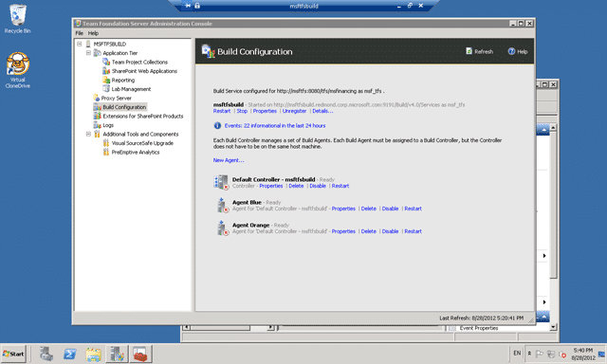The width and height of the screenshot is (607, 364).
Task: Click the Help question mark icon
Action: tap(511, 51)
